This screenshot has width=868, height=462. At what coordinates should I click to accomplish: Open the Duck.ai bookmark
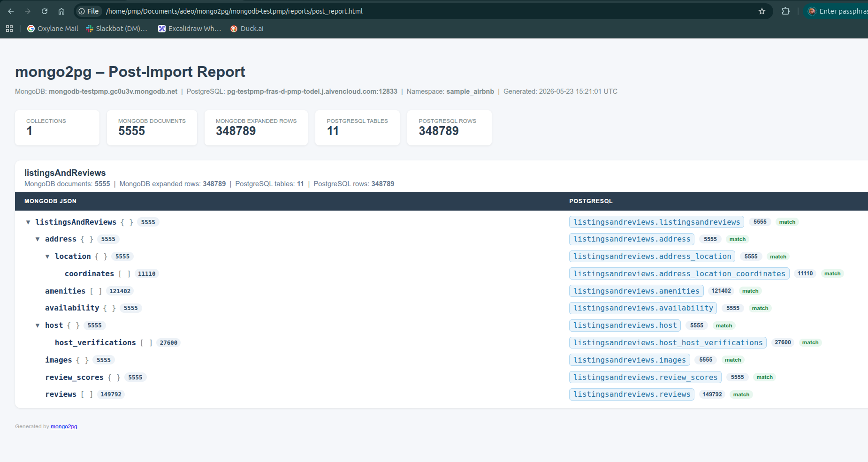247,29
